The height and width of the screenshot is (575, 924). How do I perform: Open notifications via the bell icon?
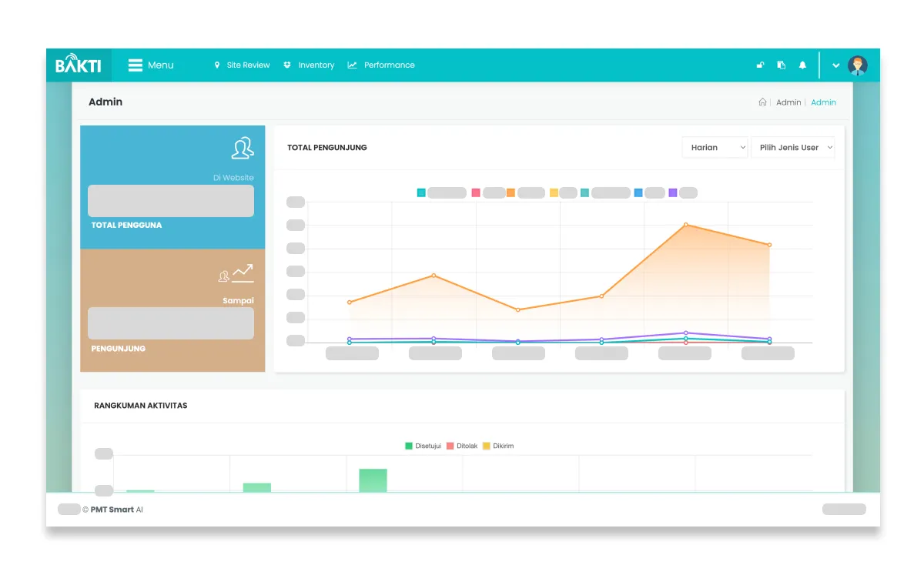[802, 65]
